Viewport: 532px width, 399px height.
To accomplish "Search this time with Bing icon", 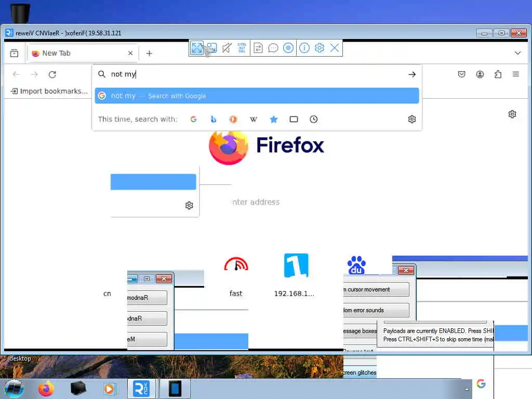I will pos(214,119).
